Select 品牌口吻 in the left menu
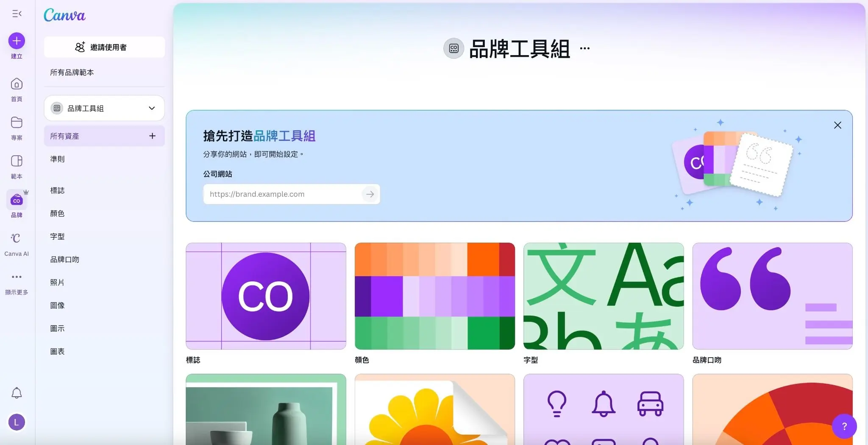Image resolution: width=868 pixels, height=445 pixels. [65, 260]
